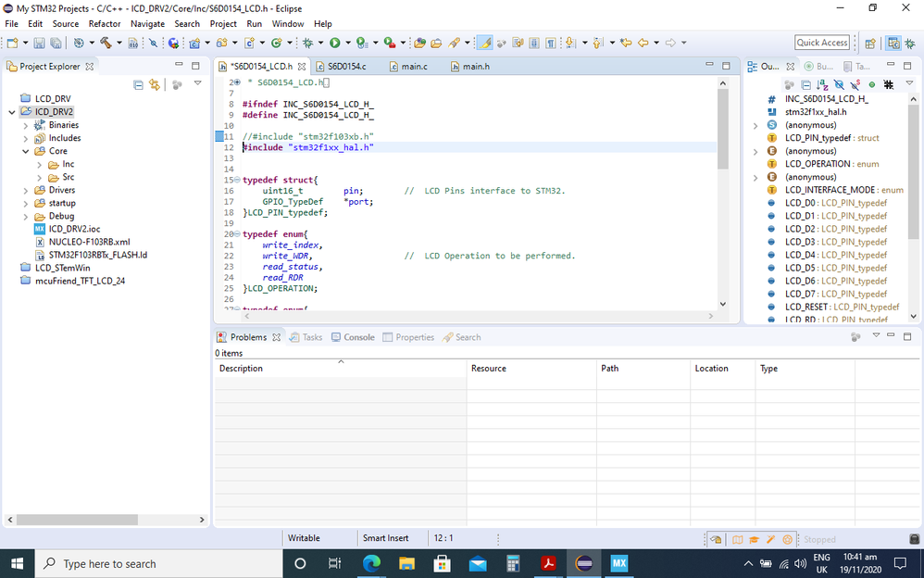
Task: Click the Previous Annotation icon
Action: click(597, 43)
